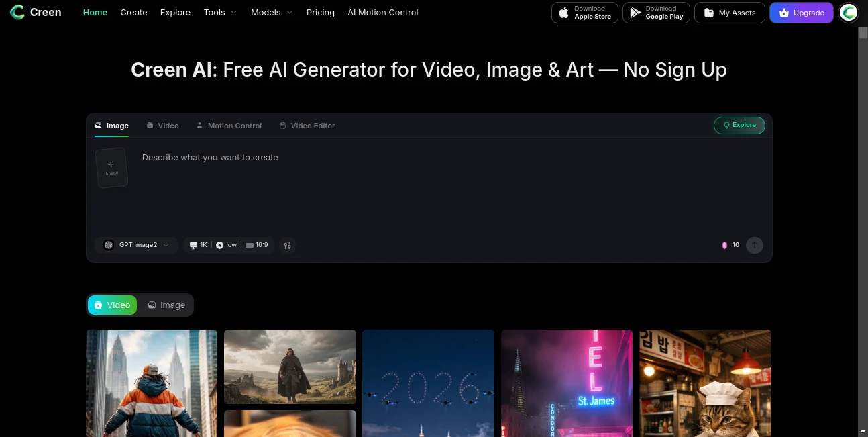868x437 pixels.
Task: Select the Image gallery toggle
Action: pos(166,305)
